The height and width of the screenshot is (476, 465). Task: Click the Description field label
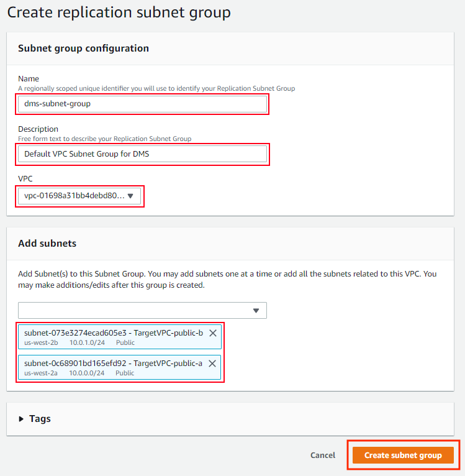coord(38,129)
